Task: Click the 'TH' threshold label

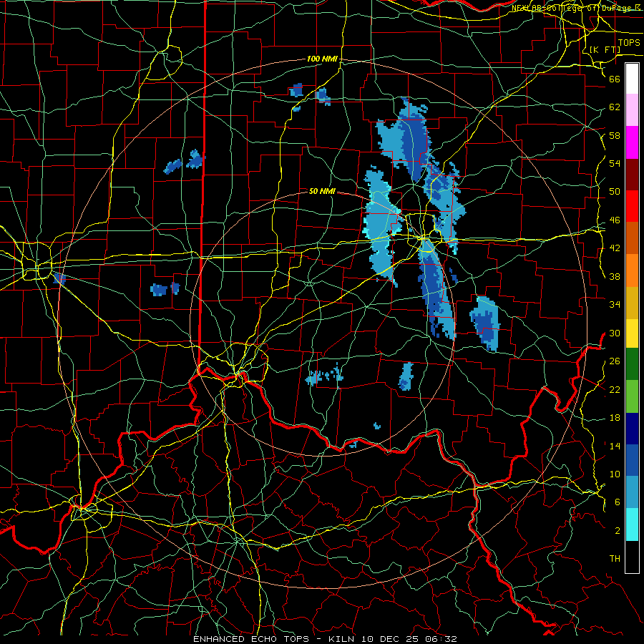Action: (x=615, y=559)
